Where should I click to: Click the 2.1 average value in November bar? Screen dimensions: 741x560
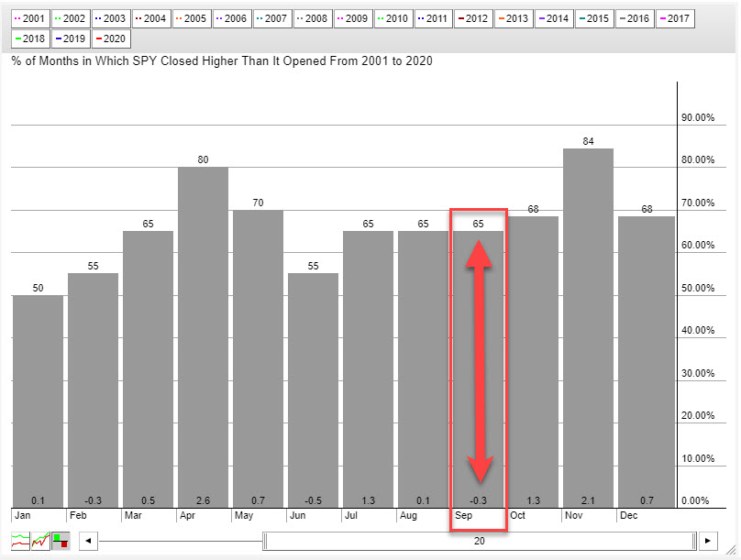pyautogui.click(x=589, y=500)
